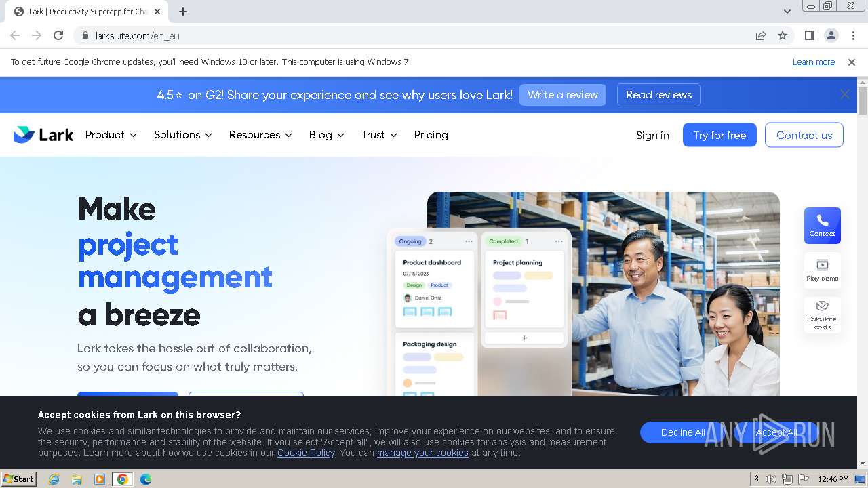Expand the Resources menu
Image resolution: width=868 pixels, height=488 pixels.
[260, 135]
